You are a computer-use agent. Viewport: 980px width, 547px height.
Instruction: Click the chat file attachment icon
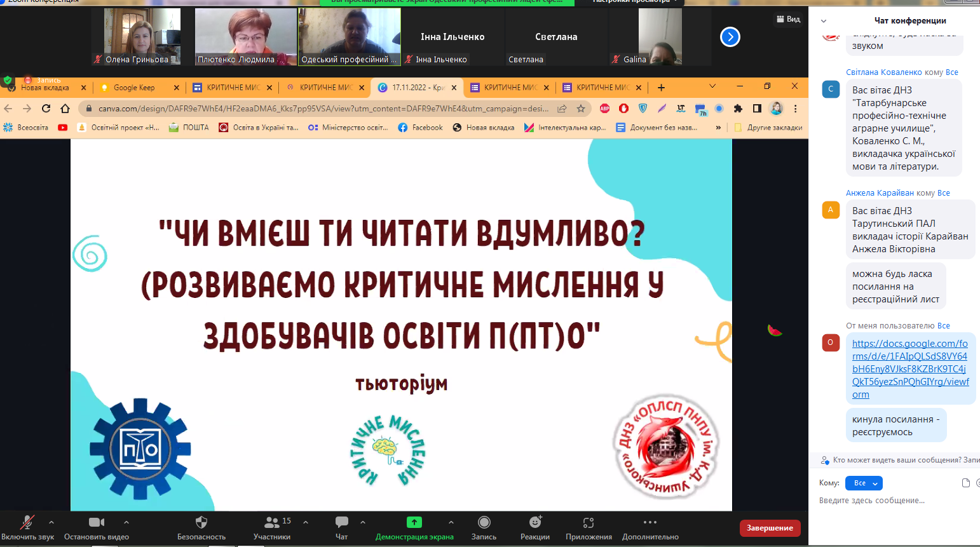(x=966, y=483)
